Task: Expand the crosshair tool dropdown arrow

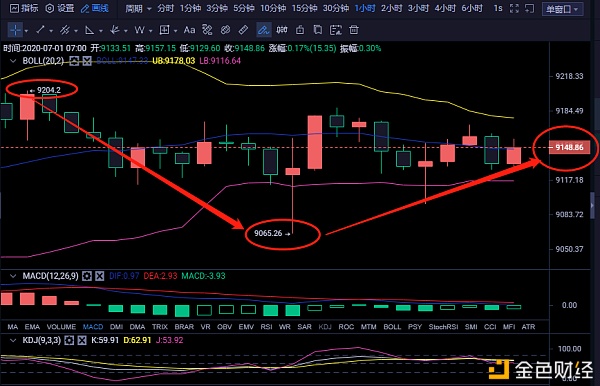Action: [26, 31]
